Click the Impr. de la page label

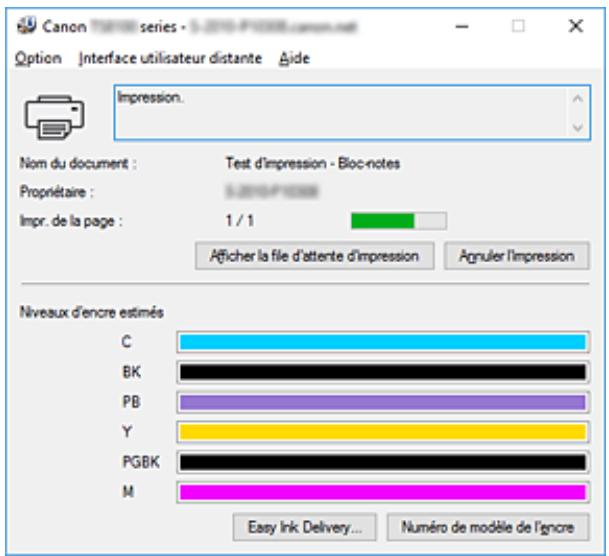point(71,221)
